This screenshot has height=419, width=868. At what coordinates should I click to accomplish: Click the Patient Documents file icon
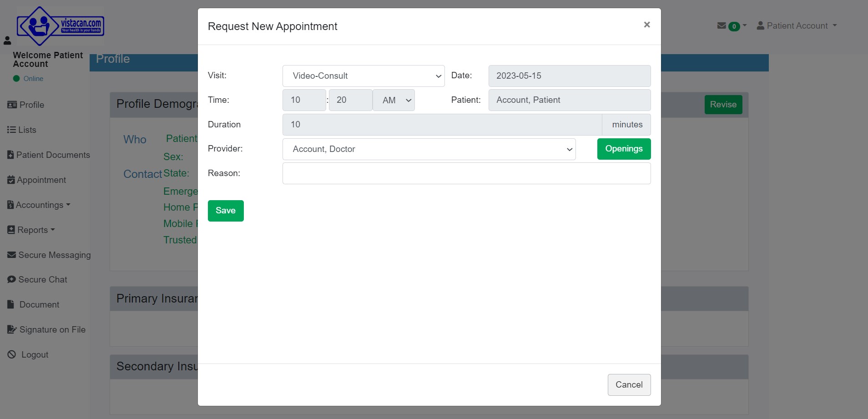pyautogui.click(x=10, y=155)
